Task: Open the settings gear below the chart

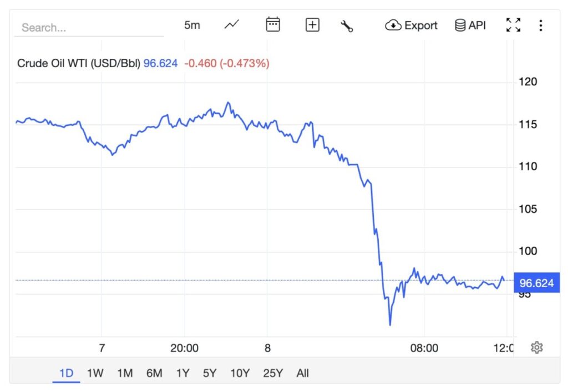Action: coord(536,346)
